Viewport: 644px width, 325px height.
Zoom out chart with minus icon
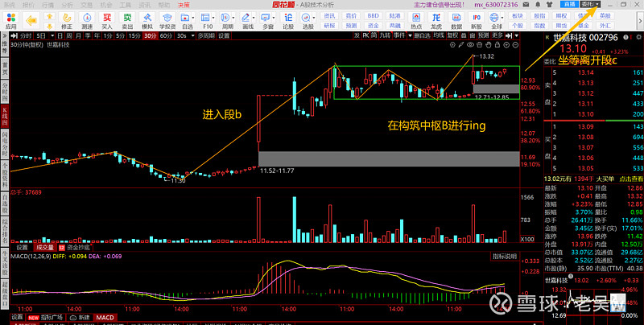click(515, 44)
